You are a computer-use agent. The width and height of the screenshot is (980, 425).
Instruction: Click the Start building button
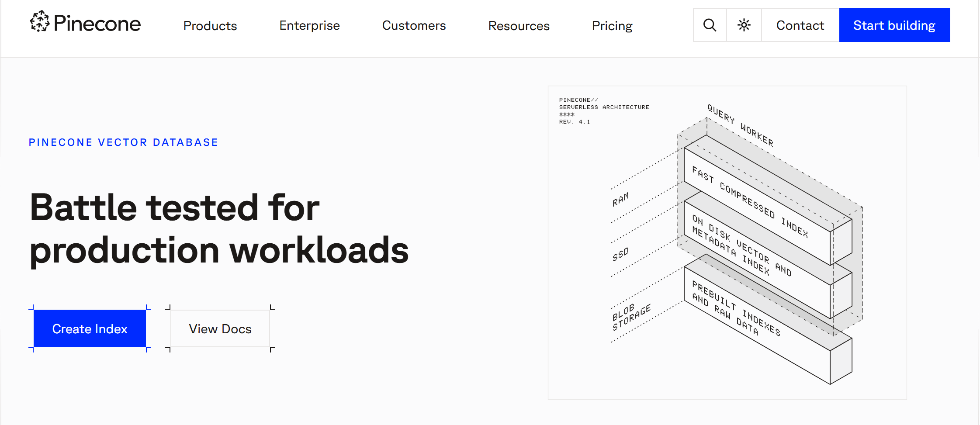coord(894,25)
